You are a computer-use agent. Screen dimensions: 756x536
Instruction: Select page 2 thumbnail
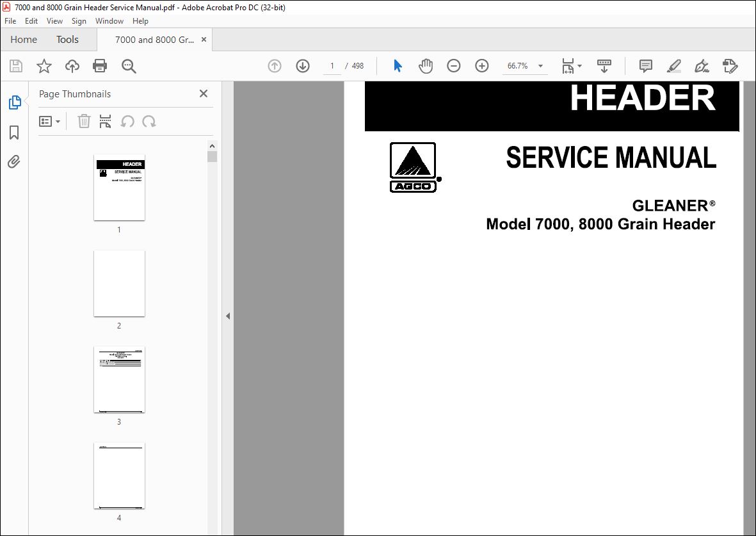[x=119, y=283]
